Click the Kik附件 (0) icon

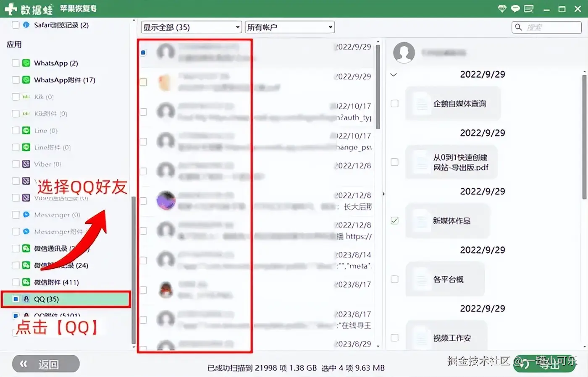click(26, 113)
